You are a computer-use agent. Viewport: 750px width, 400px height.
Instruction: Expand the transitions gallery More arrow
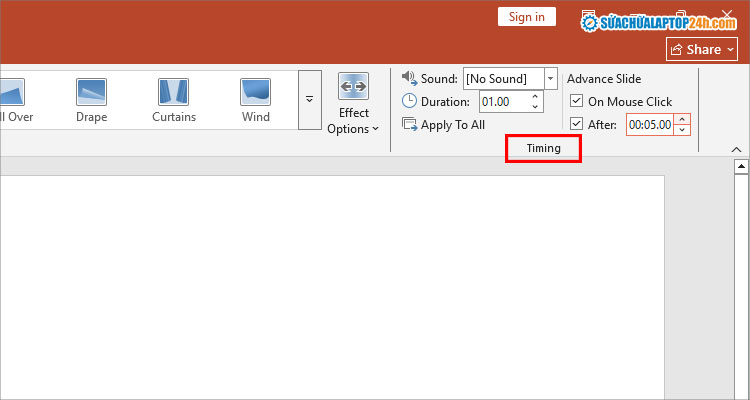pos(309,100)
